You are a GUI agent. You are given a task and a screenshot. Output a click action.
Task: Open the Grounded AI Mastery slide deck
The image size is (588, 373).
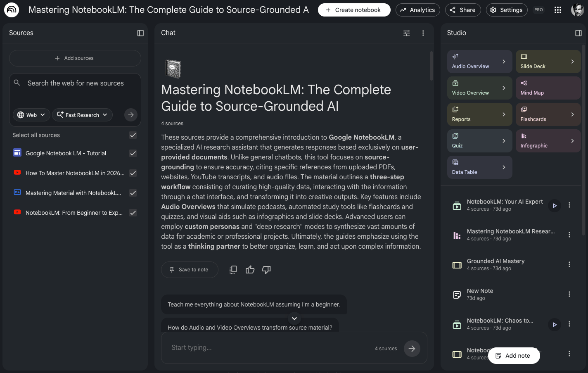coord(496,264)
